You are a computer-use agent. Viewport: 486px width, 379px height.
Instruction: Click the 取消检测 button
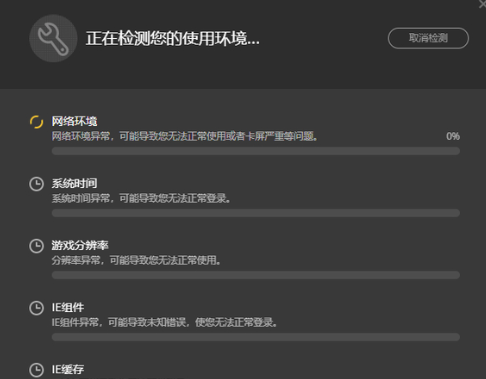pos(428,38)
